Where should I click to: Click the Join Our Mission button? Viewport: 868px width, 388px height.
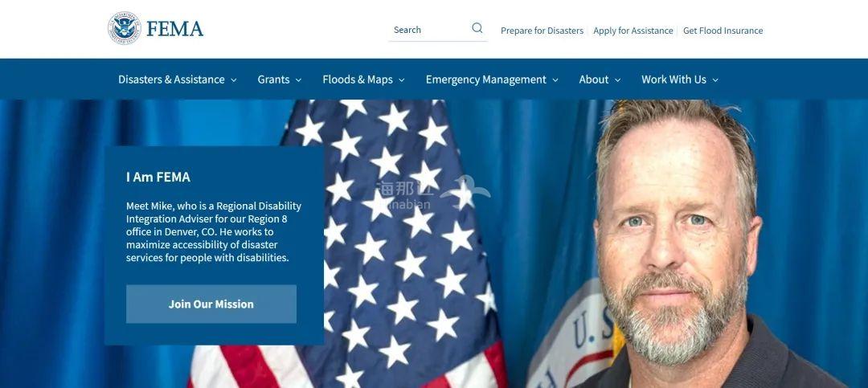point(211,304)
